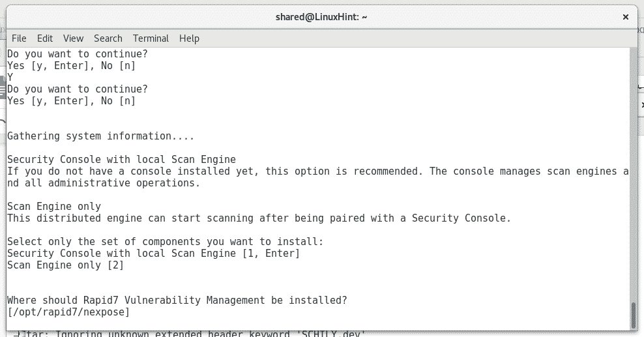Click the [/opt/rapid7/nexpose] default path line
Viewport: 644px width, 337px height.
pyautogui.click(x=68, y=312)
